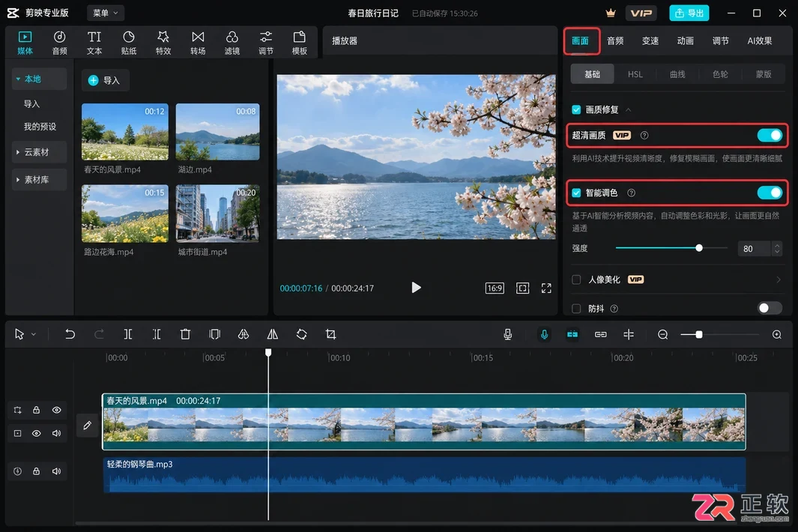
Task: Select the 曲线 curves sub-tab
Action: click(677, 74)
